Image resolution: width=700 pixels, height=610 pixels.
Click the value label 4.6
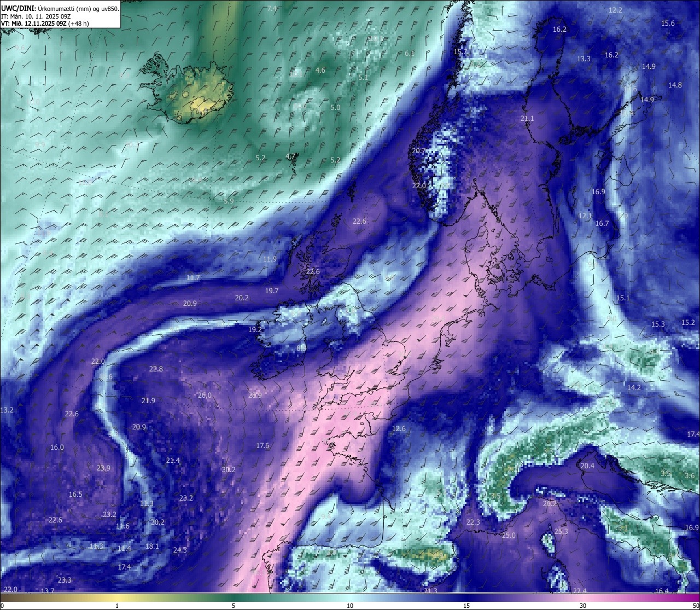[320, 70]
